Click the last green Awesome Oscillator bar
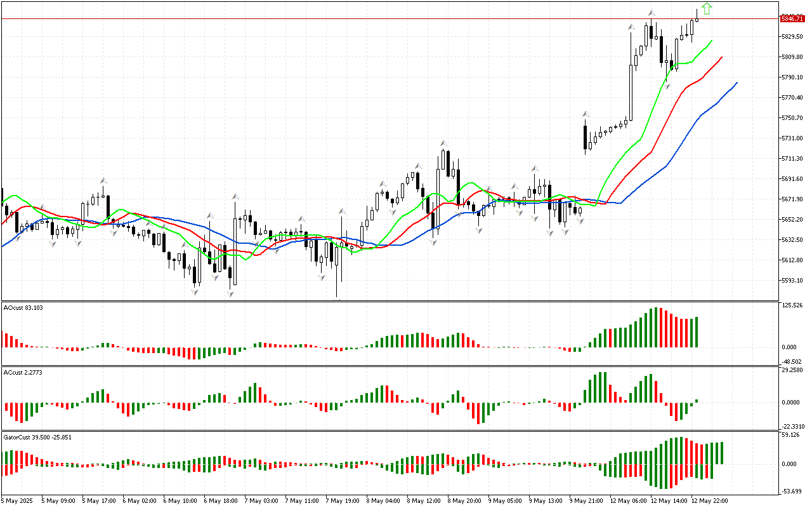The width and height of the screenshot is (812, 508). click(697, 331)
